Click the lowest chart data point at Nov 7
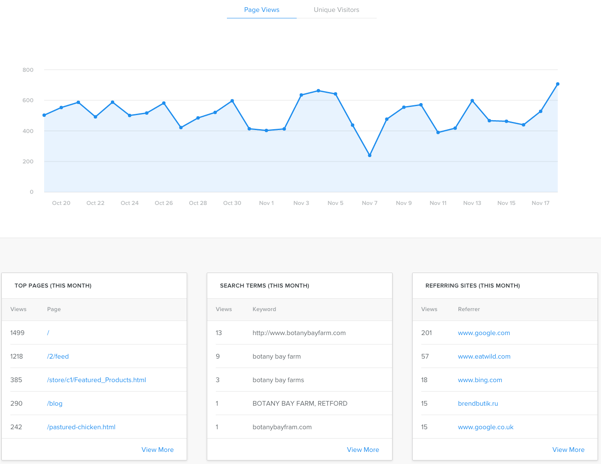The height and width of the screenshot is (464, 601). (370, 155)
